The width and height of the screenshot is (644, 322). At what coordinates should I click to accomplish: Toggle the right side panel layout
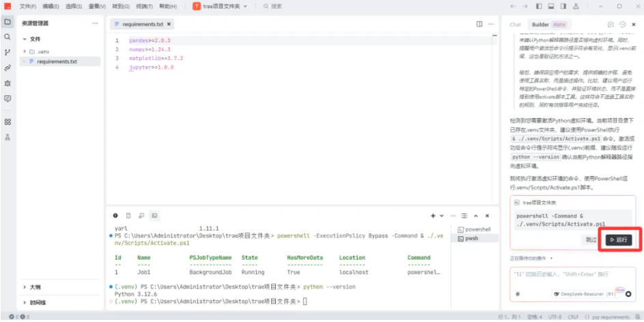pyautogui.click(x=563, y=6)
